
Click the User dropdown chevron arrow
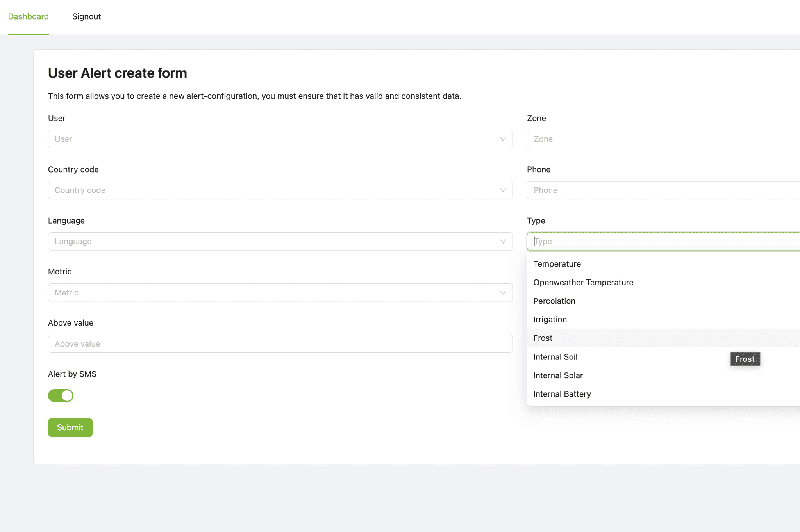[x=503, y=139]
